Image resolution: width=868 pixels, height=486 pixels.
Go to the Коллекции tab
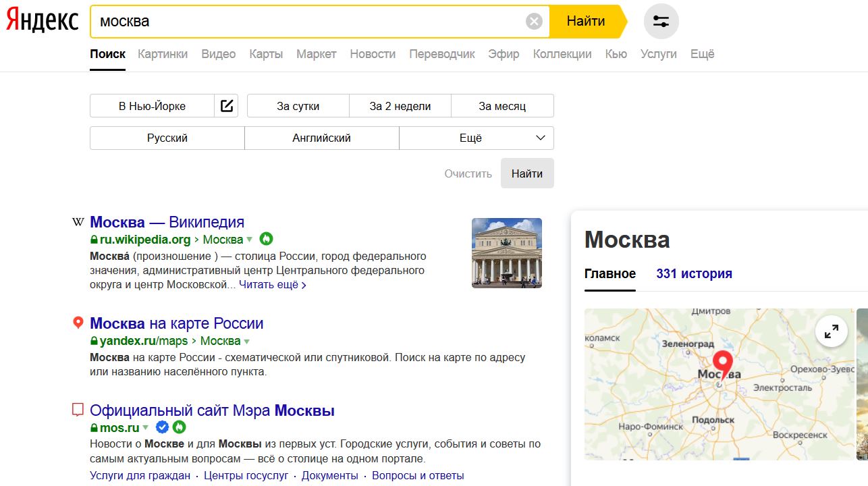(x=562, y=54)
